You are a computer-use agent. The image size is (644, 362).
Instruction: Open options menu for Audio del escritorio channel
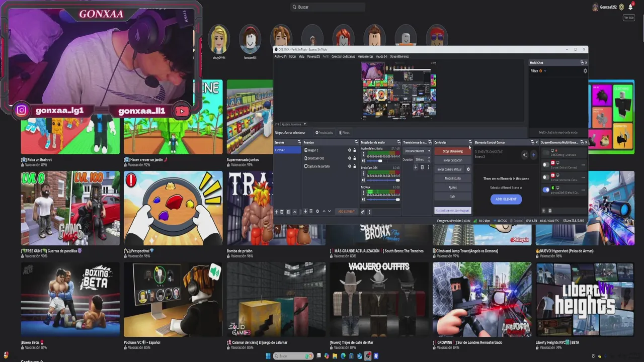tap(363, 154)
